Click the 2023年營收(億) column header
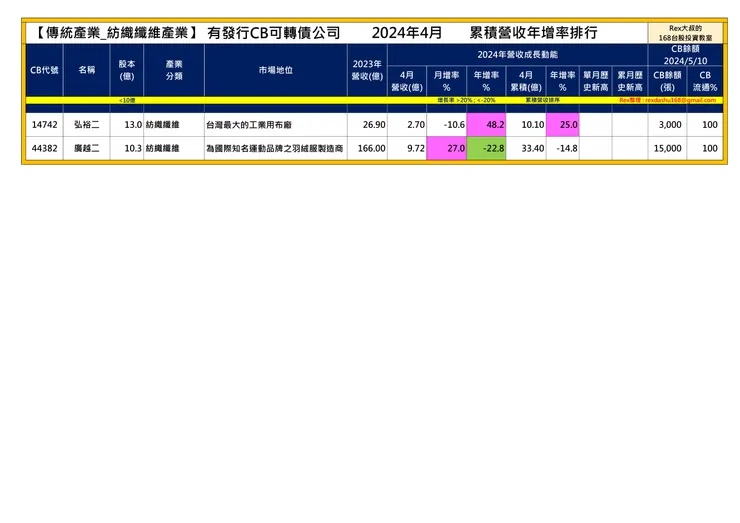 367,70
